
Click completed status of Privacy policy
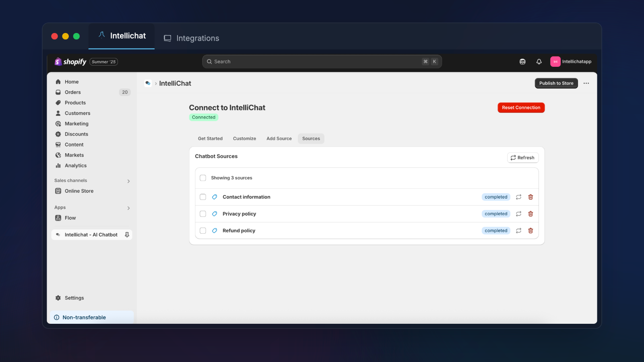[496, 214]
